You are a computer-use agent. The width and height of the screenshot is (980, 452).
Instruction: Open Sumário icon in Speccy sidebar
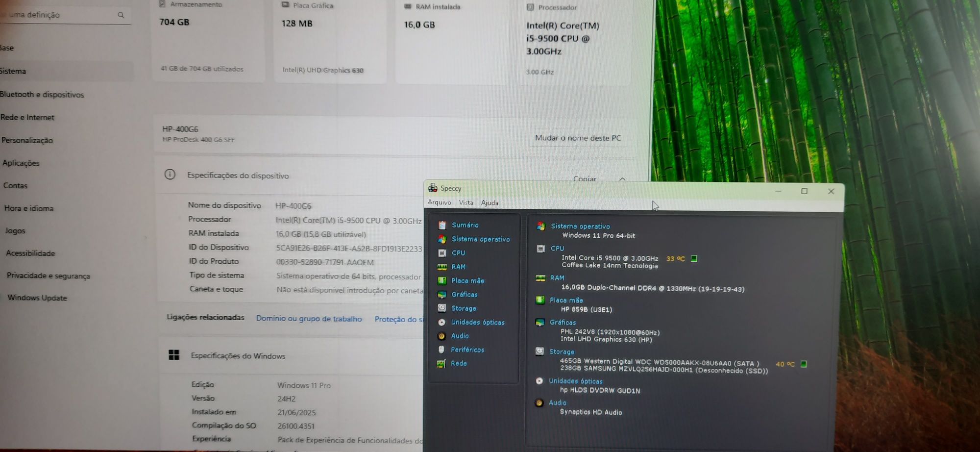coord(442,225)
